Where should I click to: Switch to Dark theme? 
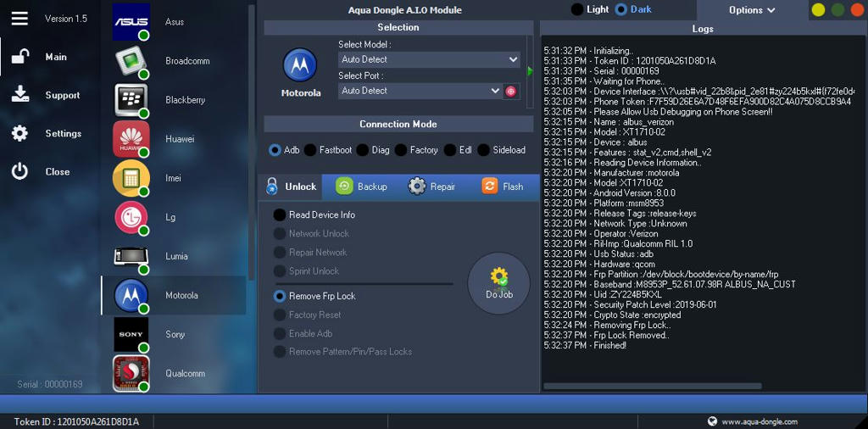tap(633, 9)
